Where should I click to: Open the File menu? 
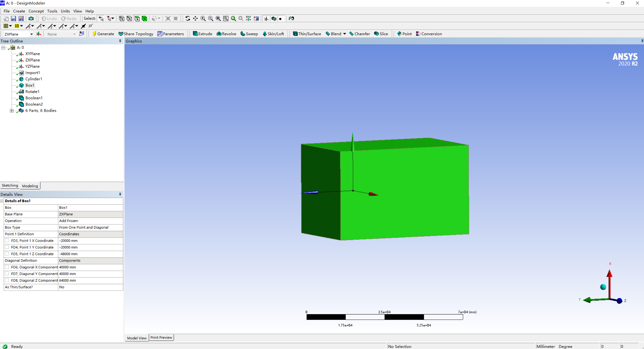coord(7,11)
